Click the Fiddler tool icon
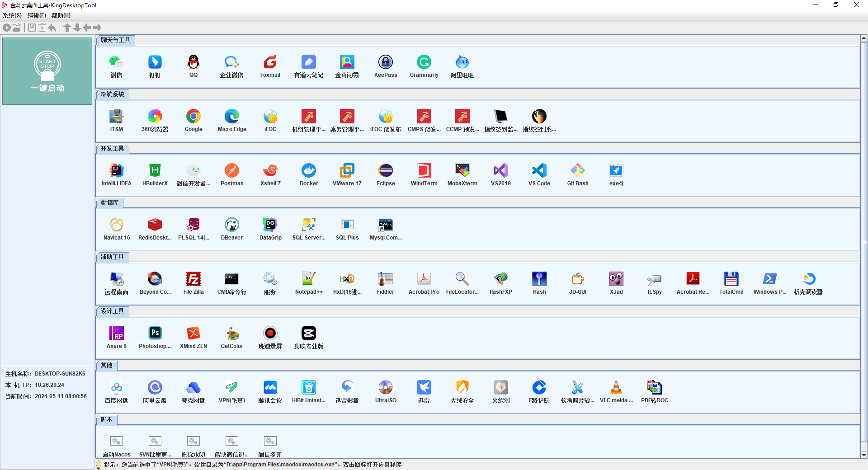 pyautogui.click(x=386, y=279)
